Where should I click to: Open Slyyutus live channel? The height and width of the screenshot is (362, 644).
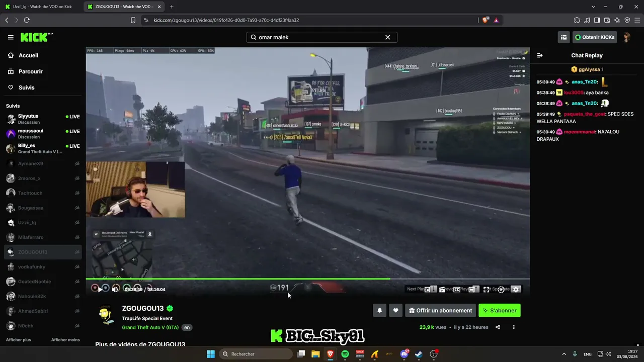click(43, 119)
